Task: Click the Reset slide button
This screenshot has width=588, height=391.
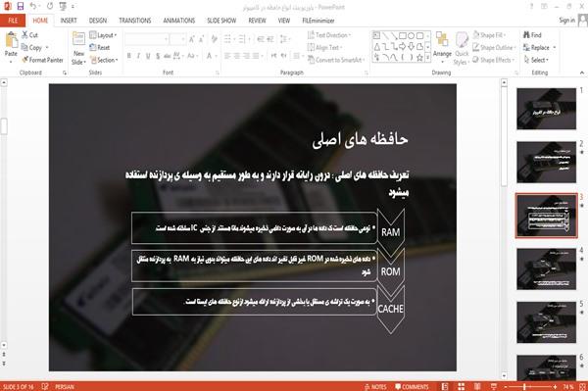Action: point(100,47)
